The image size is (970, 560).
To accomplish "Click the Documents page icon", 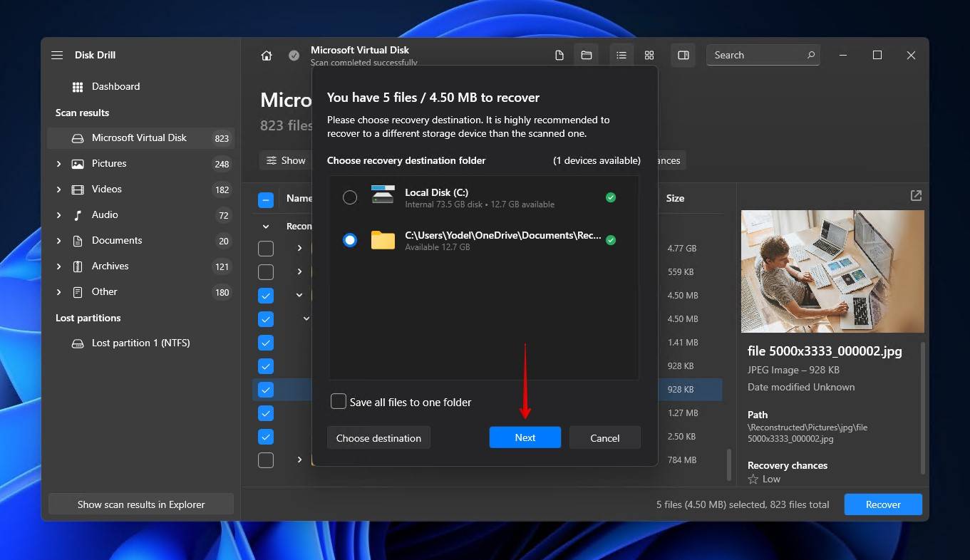I will pyautogui.click(x=78, y=241).
